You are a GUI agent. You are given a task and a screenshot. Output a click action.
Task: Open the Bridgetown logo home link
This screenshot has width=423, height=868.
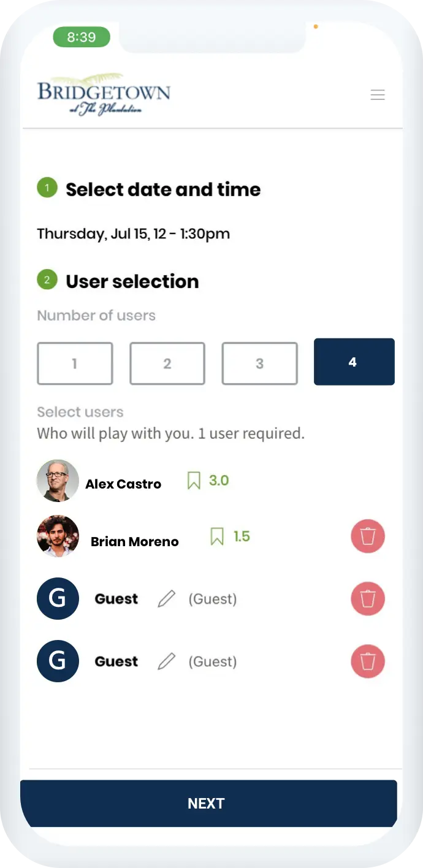coord(104,94)
